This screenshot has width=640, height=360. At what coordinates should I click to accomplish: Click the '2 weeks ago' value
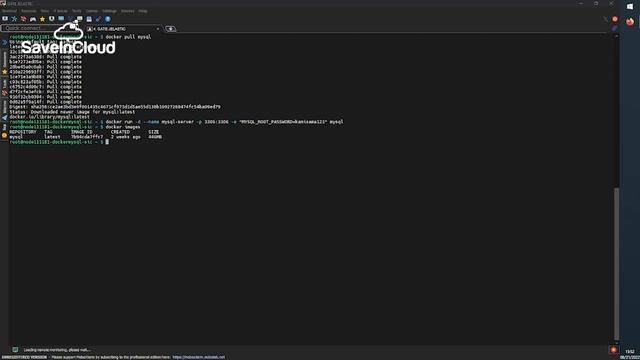(x=126, y=137)
